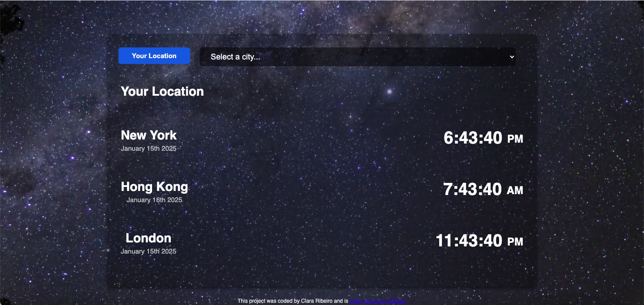The image size is (644, 305).
Task: Click the Your Location button
Action: [x=154, y=55]
